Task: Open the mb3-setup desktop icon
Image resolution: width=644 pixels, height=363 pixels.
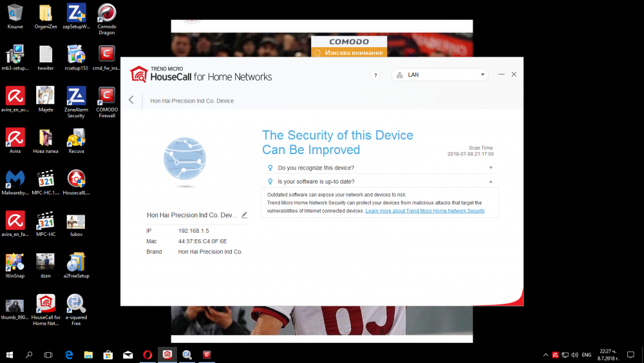Action: [x=15, y=57]
